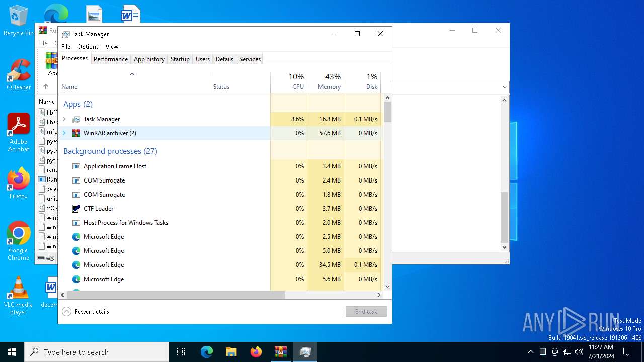This screenshot has width=644, height=362.
Task: Sort processes by Memory column
Action: (326, 82)
